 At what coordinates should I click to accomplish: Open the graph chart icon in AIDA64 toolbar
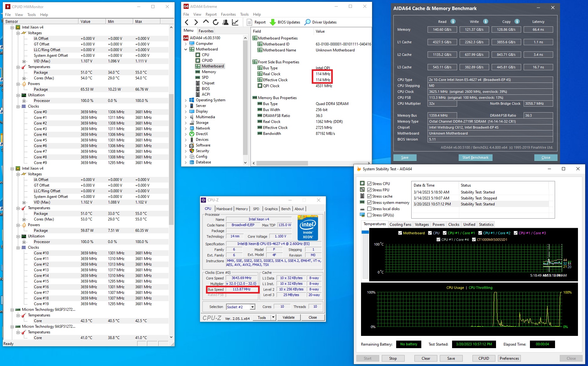pos(235,22)
